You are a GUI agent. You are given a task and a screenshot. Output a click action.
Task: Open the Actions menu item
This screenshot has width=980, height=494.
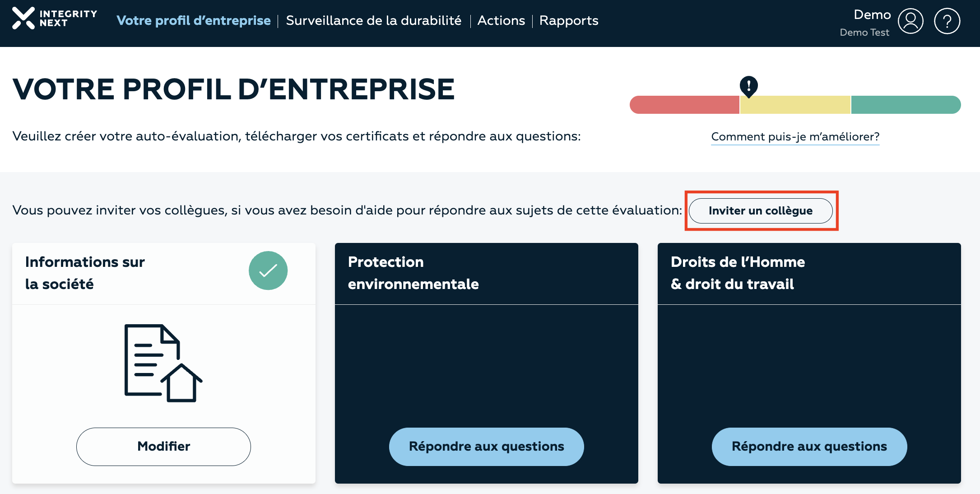click(x=501, y=21)
